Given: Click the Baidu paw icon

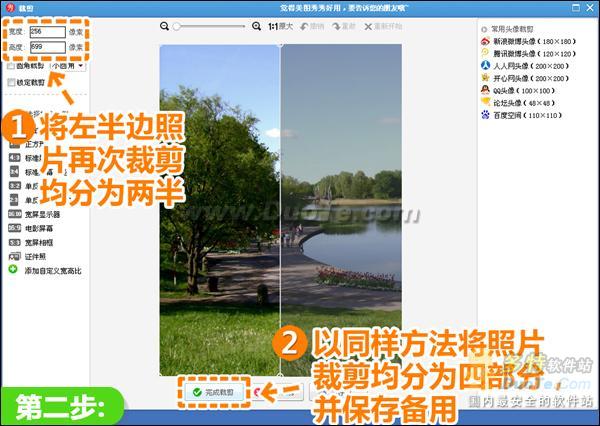Looking at the screenshot, I should [486, 114].
